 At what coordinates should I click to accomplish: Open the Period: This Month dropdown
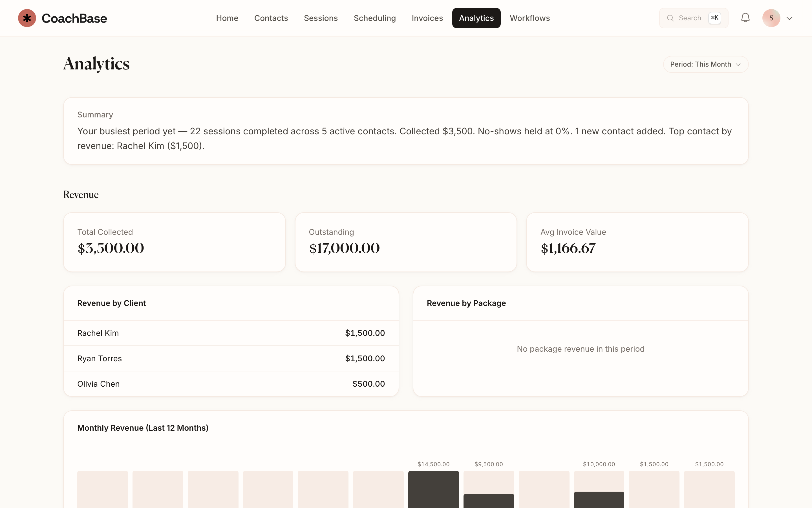click(706, 64)
